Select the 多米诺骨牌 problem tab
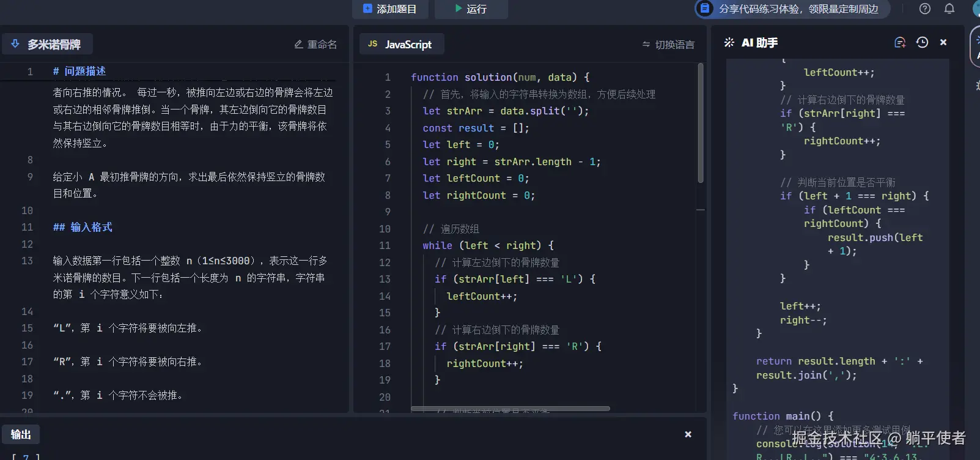 pos(47,44)
